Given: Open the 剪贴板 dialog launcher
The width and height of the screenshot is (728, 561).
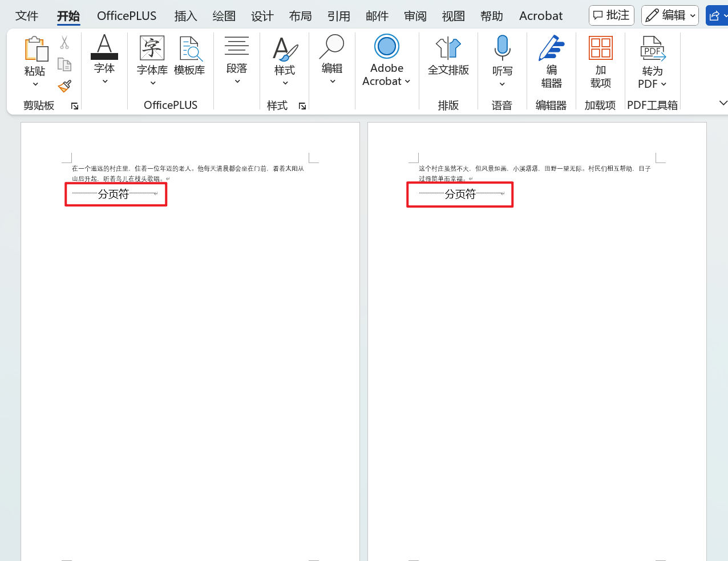Looking at the screenshot, I should point(74,106).
